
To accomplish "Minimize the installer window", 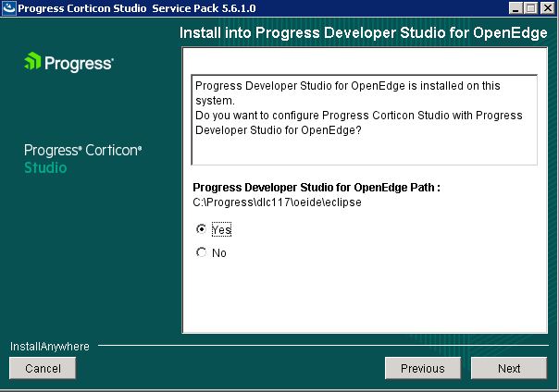I will pyautogui.click(x=515, y=8).
